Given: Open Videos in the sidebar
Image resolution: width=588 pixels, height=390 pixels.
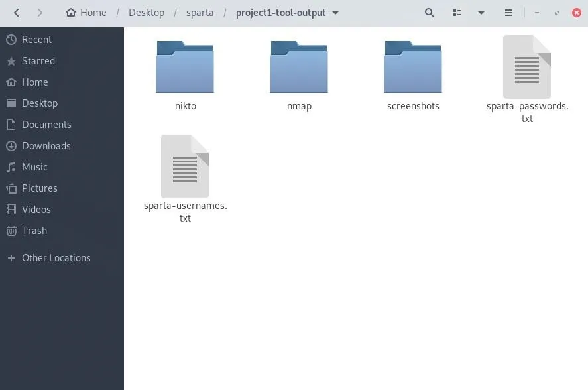Looking at the screenshot, I should (x=62, y=209).
